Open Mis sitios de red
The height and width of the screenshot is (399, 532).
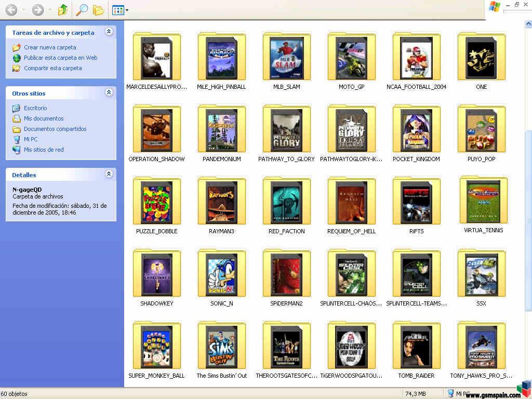click(x=44, y=150)
